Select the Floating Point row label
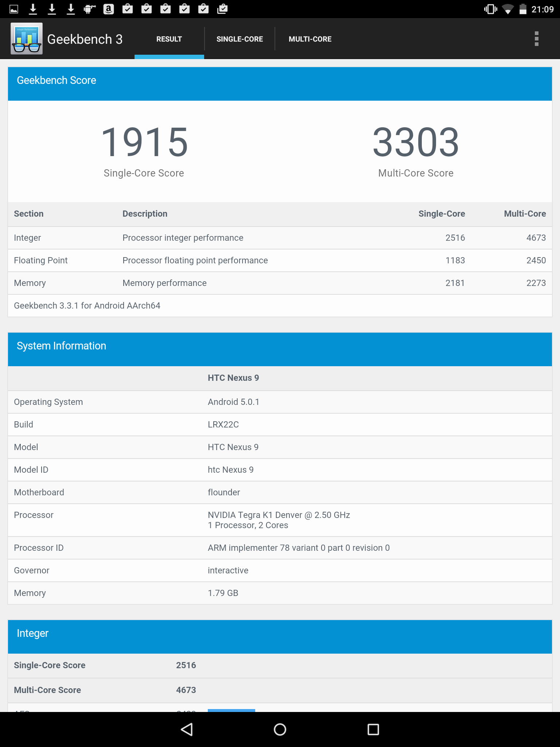The width and height of the screenshot is (560, 747). pos(40,260)
